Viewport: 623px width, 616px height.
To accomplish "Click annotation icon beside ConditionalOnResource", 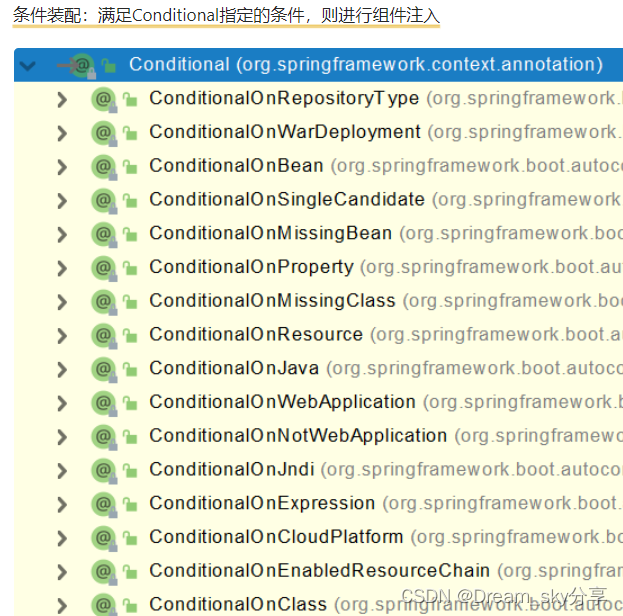I will pos(104,336).
